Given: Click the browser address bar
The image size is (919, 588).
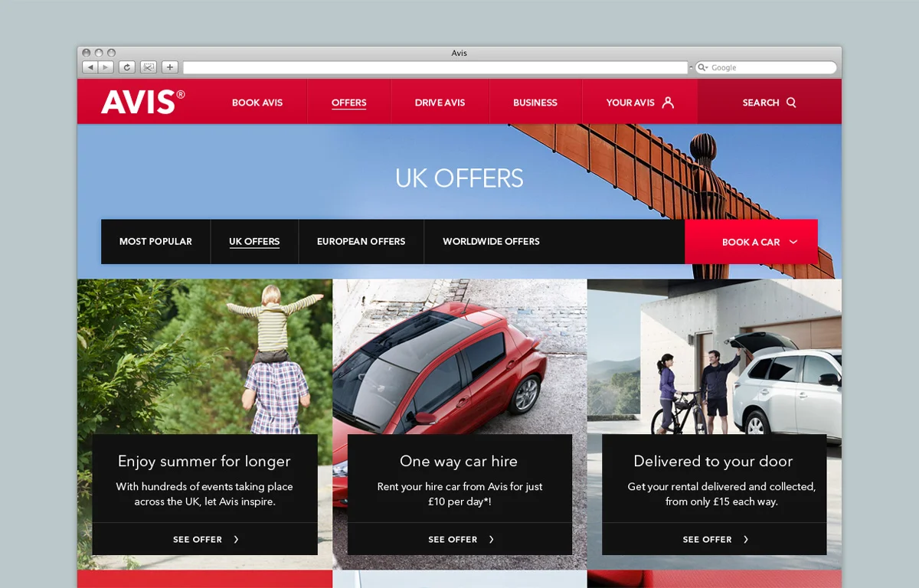Looking at the screenshot, I should [436, 67].
